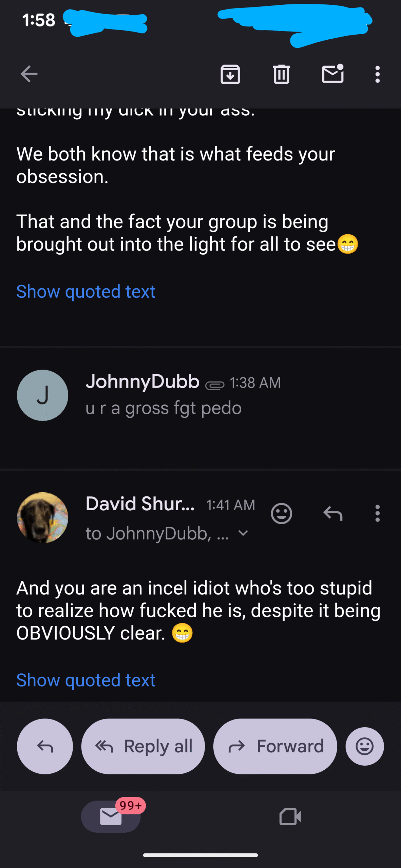Image resolution: width=401 pixels, height=868 pixels.
Task: Delete the conversation with trash icon
Action: point(281,74)
